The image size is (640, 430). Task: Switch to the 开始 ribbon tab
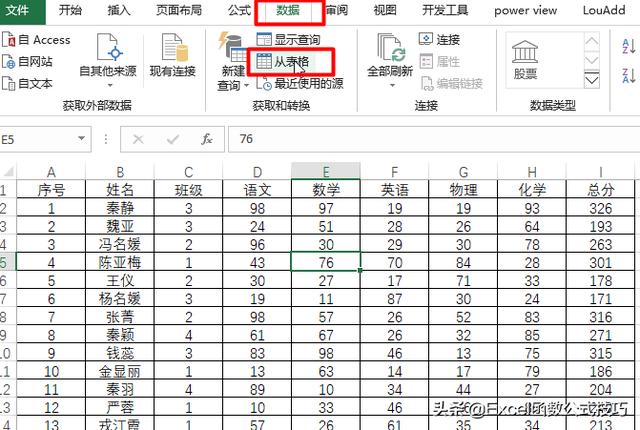(x=70, y=10)
